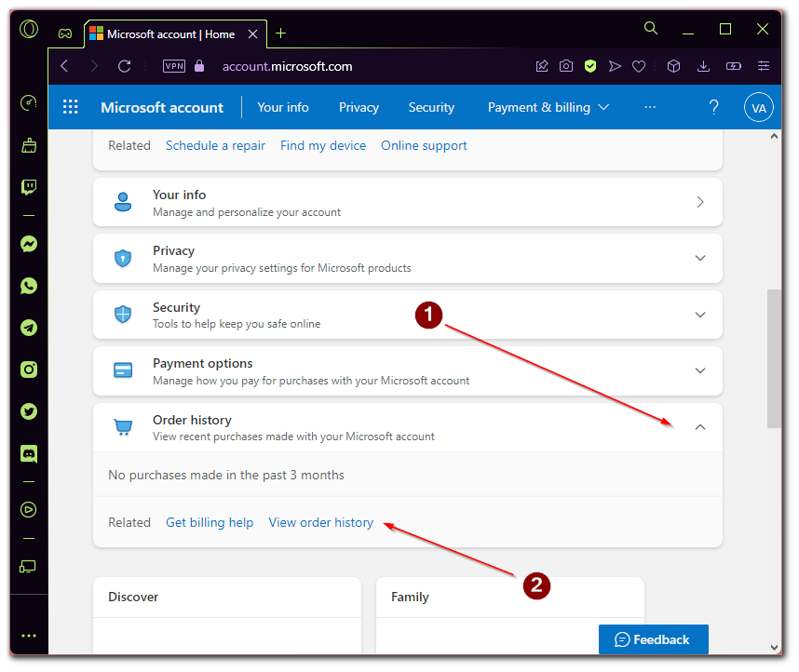The image size is (799, 672).
Task: Show more navigation items via ellipsis
Action: (x=650, y=107)
